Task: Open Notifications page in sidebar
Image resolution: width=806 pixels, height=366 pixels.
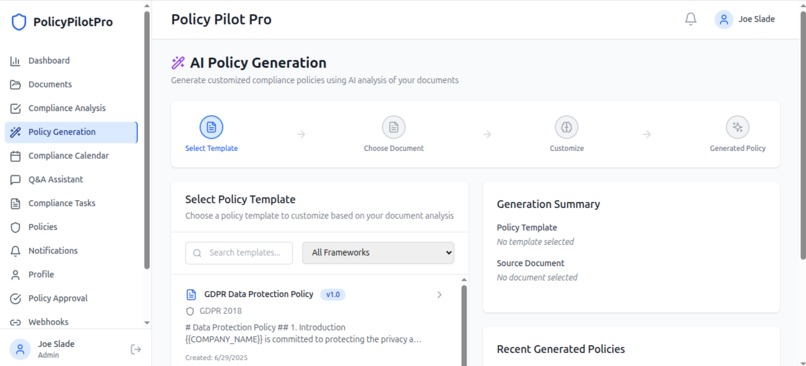Action: pyautogui.click(x=71, y=251)
